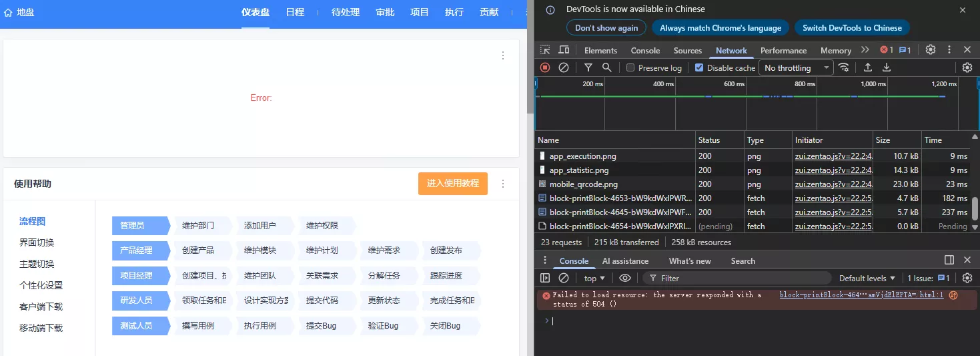Open DevTools main settings gear
The height and width of the screenshot is (356, 980).
pyautogui.click(x=931, y=50)
